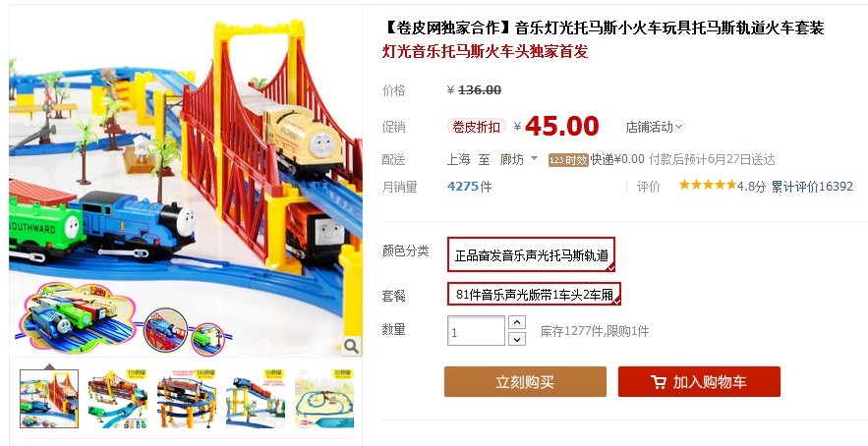Open the 廊坊 destination city dropdown
The width and height of the screenshot is (868, 446).
[519, 159]
